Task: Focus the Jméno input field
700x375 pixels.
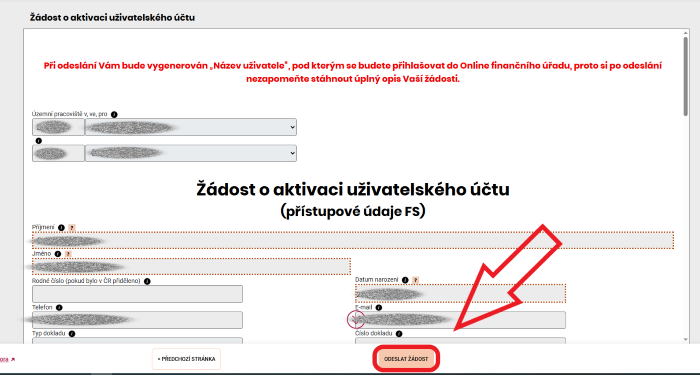Action: [x=192, y=267]
